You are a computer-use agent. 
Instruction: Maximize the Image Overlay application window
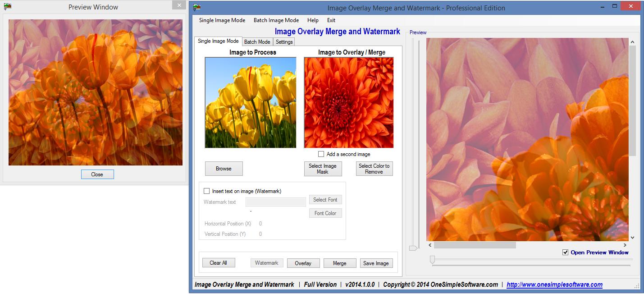pos(614,7)
